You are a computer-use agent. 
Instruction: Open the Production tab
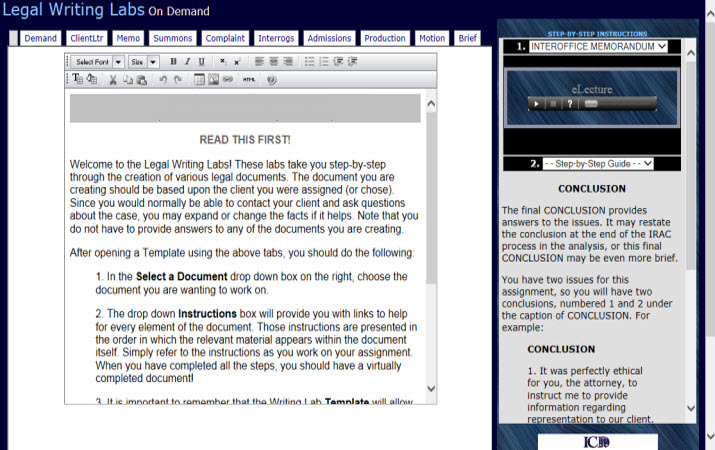385,38
